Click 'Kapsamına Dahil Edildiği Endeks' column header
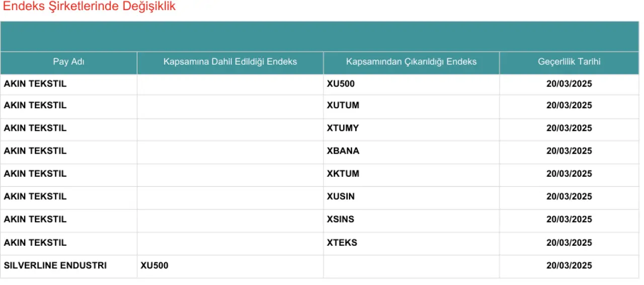This screenshot has width=644, height=285. pos(230,62)
